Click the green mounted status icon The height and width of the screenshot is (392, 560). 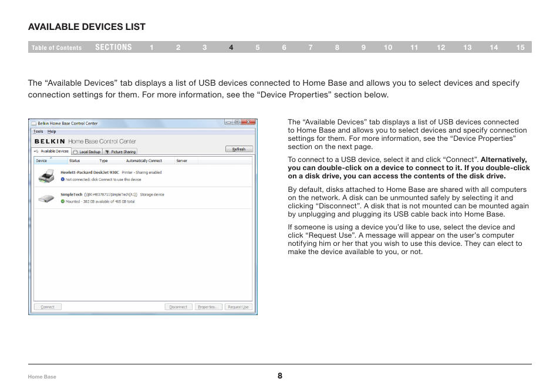[x=62, y=201]
